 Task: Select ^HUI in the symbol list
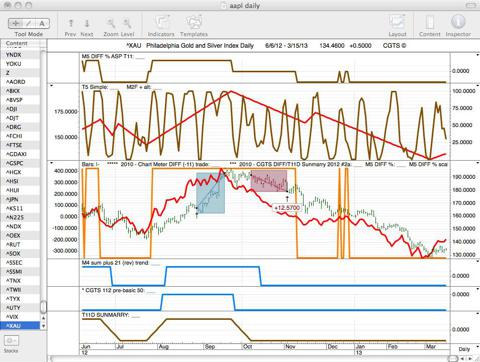[20, 190]
